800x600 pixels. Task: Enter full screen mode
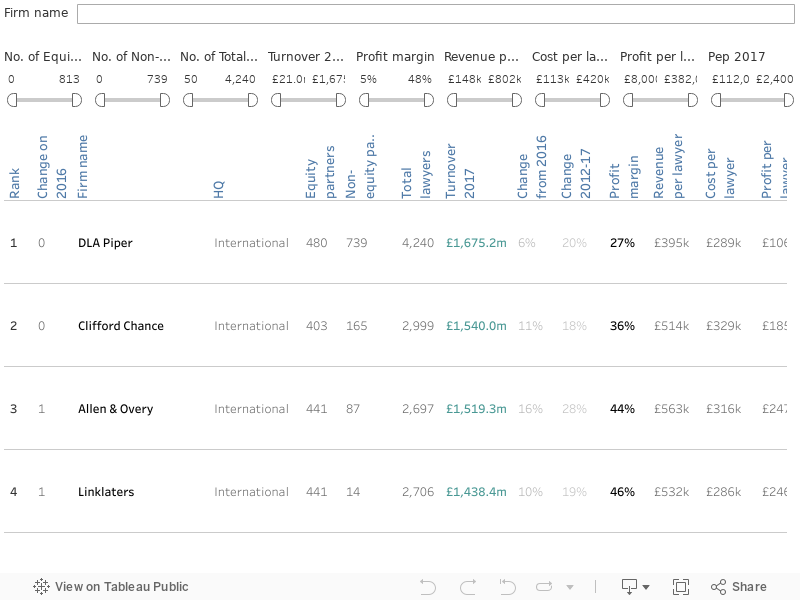click(x=681, y=587)
